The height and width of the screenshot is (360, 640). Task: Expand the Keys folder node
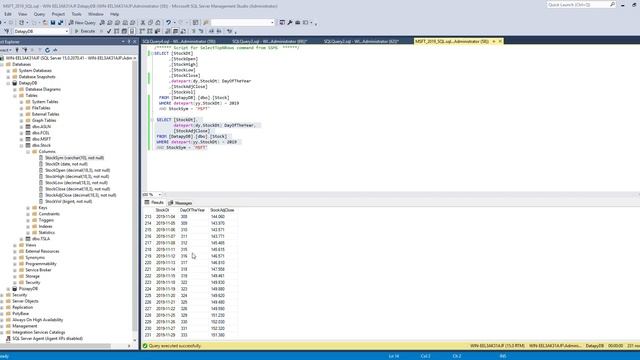pyautogui.click(x=28, y=208)
